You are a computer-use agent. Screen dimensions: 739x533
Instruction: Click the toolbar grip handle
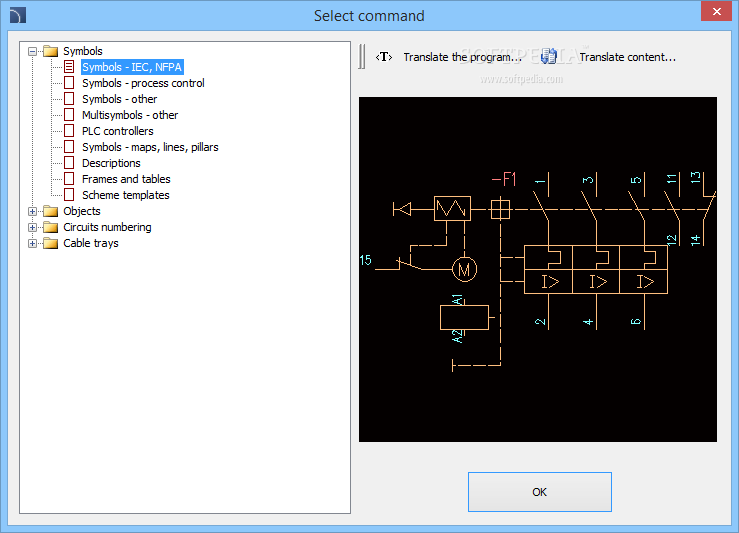[x=361, y=57]
